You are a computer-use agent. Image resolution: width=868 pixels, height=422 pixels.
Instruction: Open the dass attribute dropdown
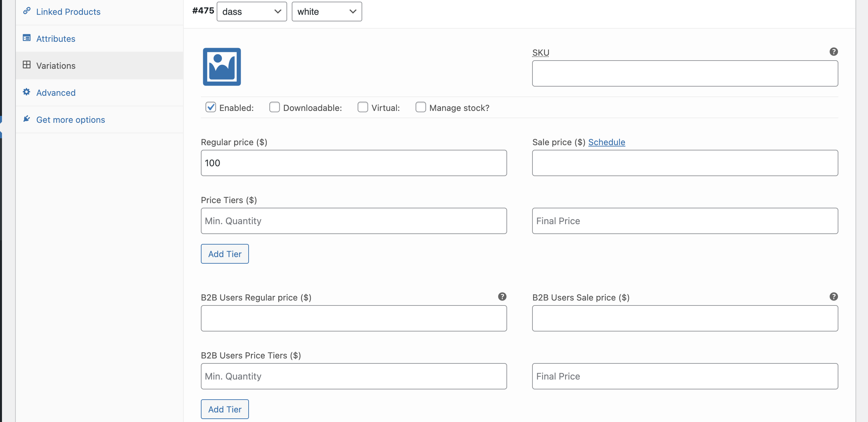tap(252, 12)
